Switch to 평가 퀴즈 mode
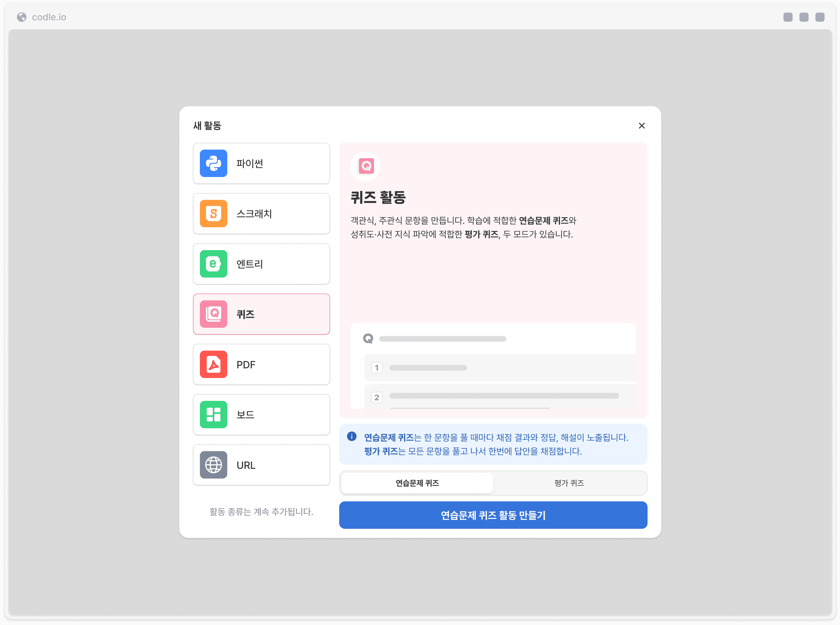 (569, 483)
